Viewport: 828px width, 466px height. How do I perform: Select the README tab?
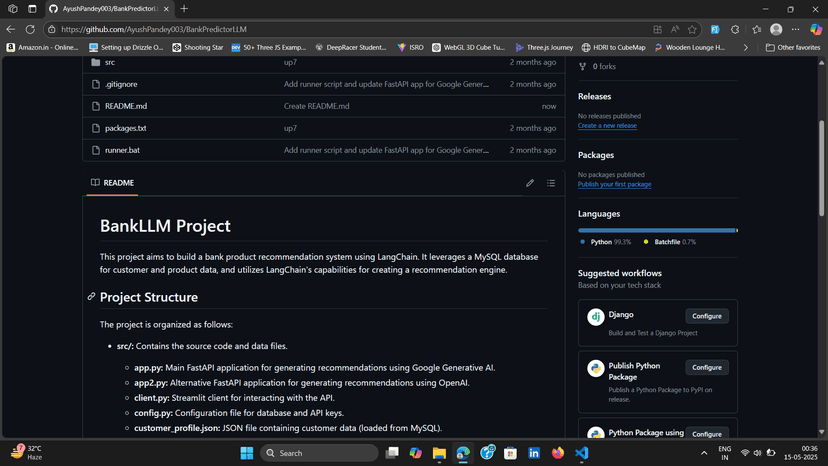112,183
